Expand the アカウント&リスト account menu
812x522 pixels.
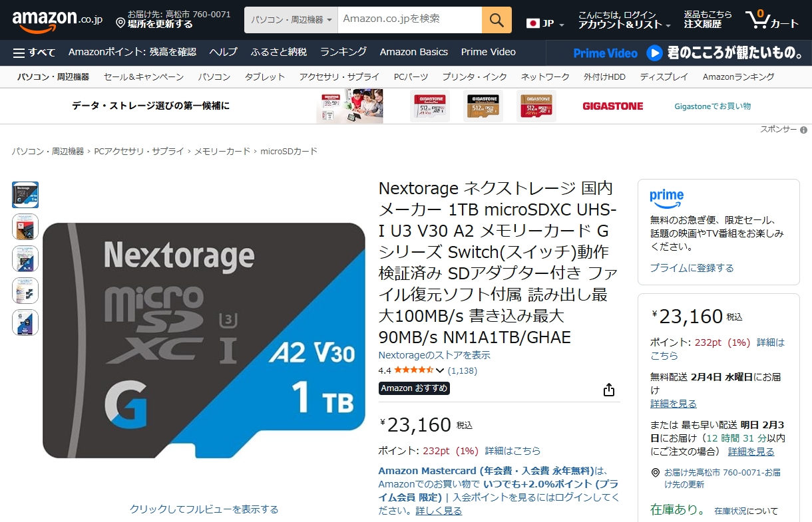[625, 25]
